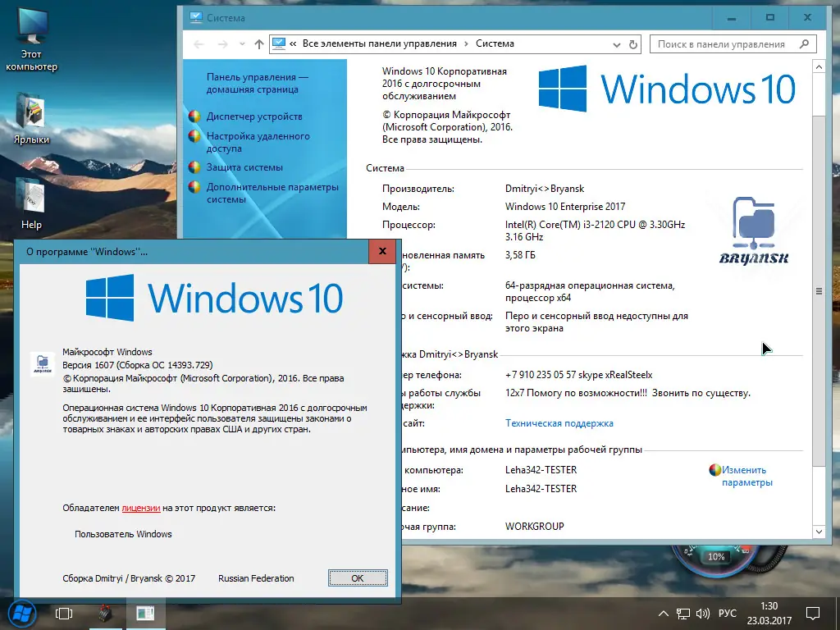This screenshot has width=840, height=630.
Task: Click "Версия 1607 (Сборка ОС 14393.729)" text
Action: (x=138, y=365)
